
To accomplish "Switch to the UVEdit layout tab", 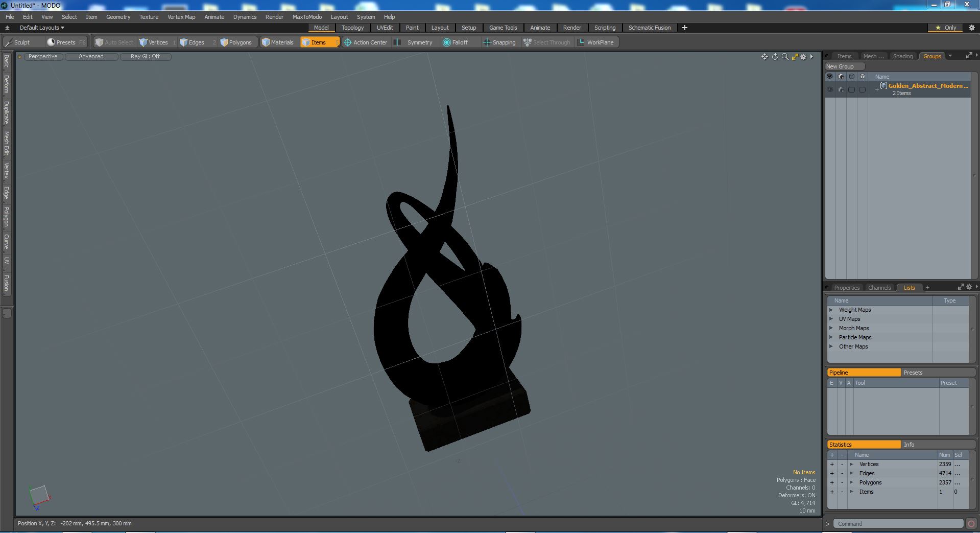I will [385, 28].
